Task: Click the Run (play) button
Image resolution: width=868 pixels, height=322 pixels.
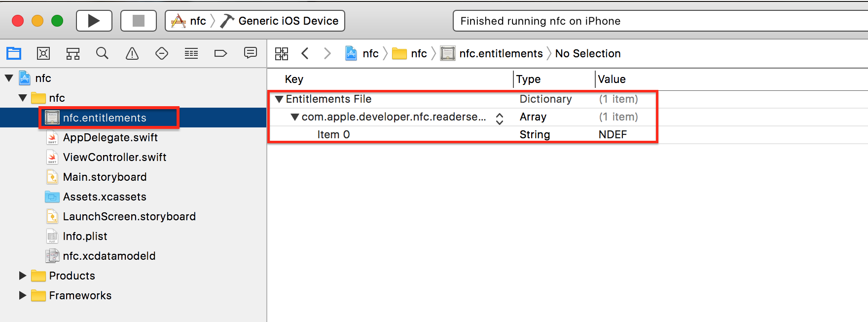Action: 94,21
